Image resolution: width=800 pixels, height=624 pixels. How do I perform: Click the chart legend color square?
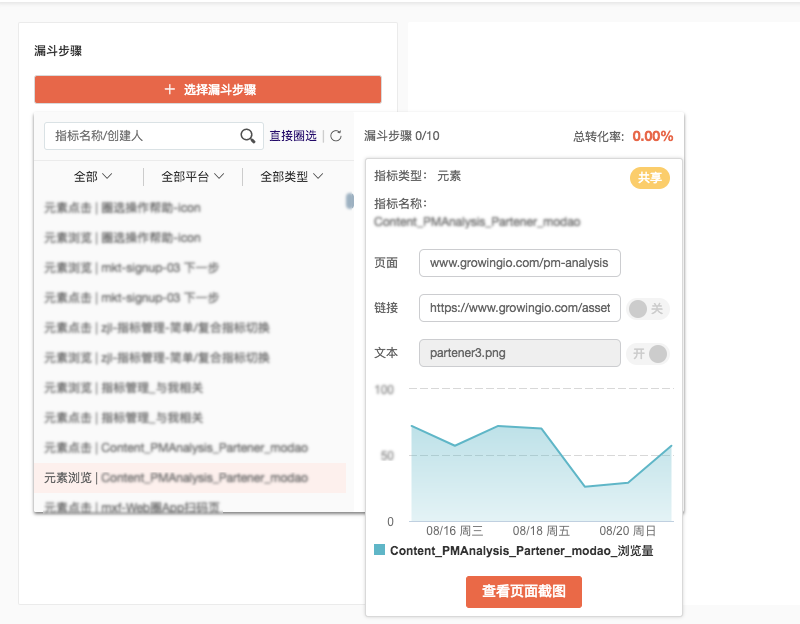(379, 550)
